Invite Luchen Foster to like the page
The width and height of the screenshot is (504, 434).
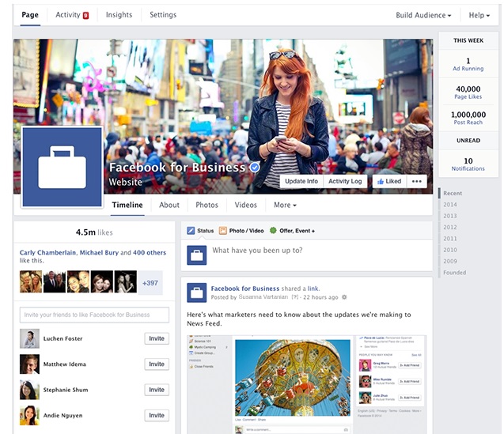tap(157, 338)
